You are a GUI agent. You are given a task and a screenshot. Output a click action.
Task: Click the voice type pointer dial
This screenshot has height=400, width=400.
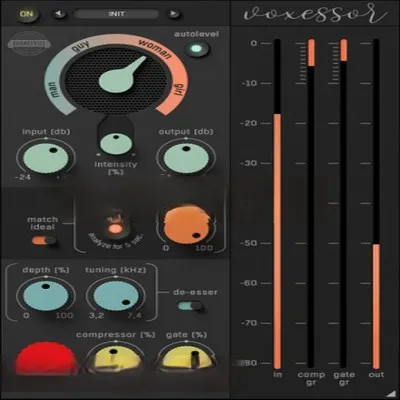[116, 80]
